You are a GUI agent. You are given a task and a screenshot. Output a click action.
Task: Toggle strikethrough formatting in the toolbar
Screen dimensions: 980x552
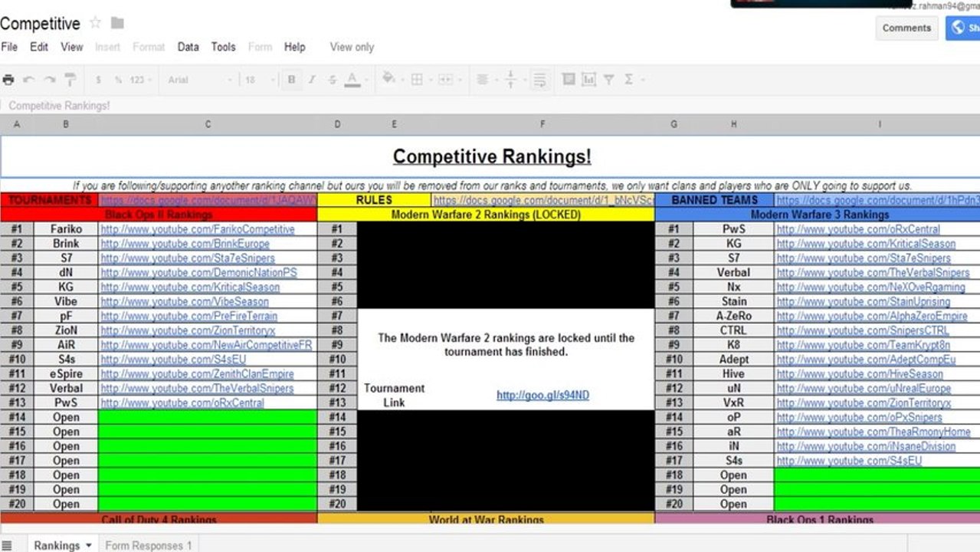(x=332, y=79)
